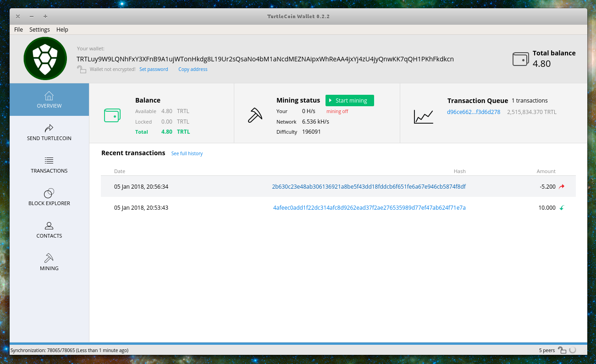Viewport: 596px width, 364px height.
Task: Click the Available 4.80 balance value
Action: click(167, 111)
